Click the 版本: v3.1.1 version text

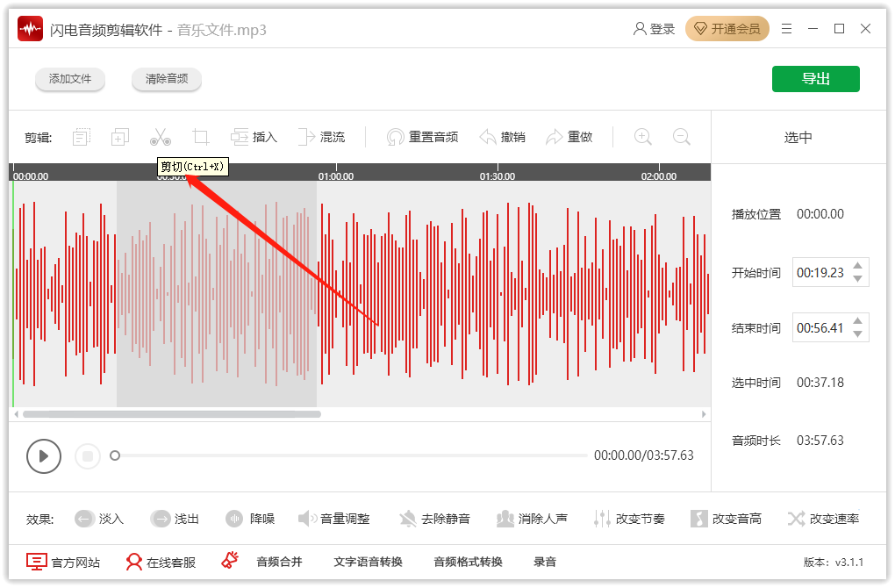[834, 563]
